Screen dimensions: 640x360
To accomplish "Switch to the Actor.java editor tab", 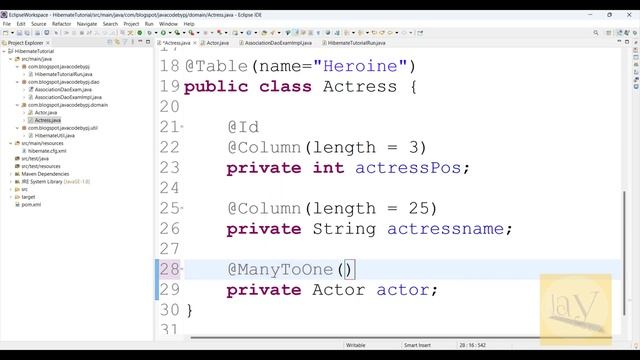I will (x=215, y=43).
